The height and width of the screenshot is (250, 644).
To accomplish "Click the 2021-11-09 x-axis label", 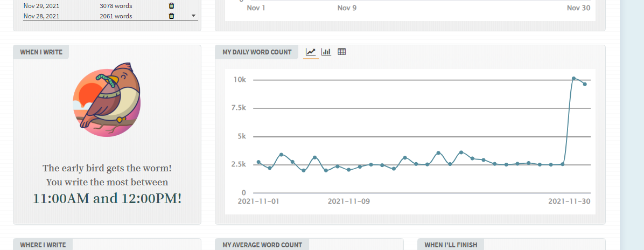I will click(348, 202).
